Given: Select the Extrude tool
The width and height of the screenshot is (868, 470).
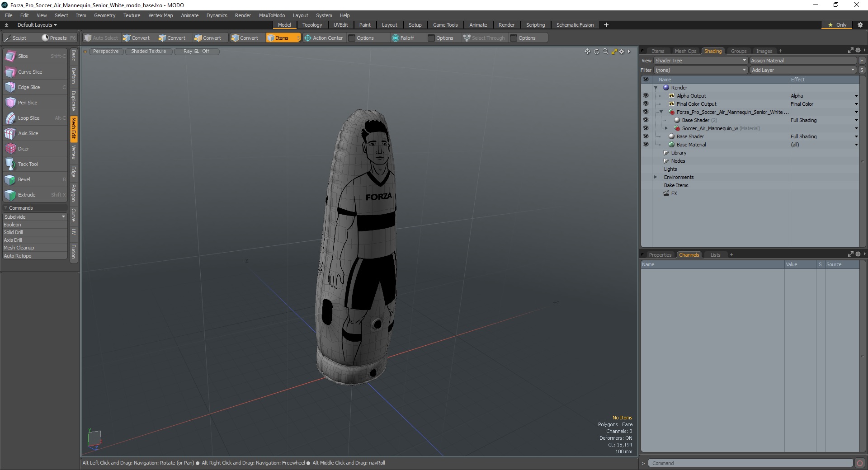Looking at the screenshot, I should coord(35,195).
